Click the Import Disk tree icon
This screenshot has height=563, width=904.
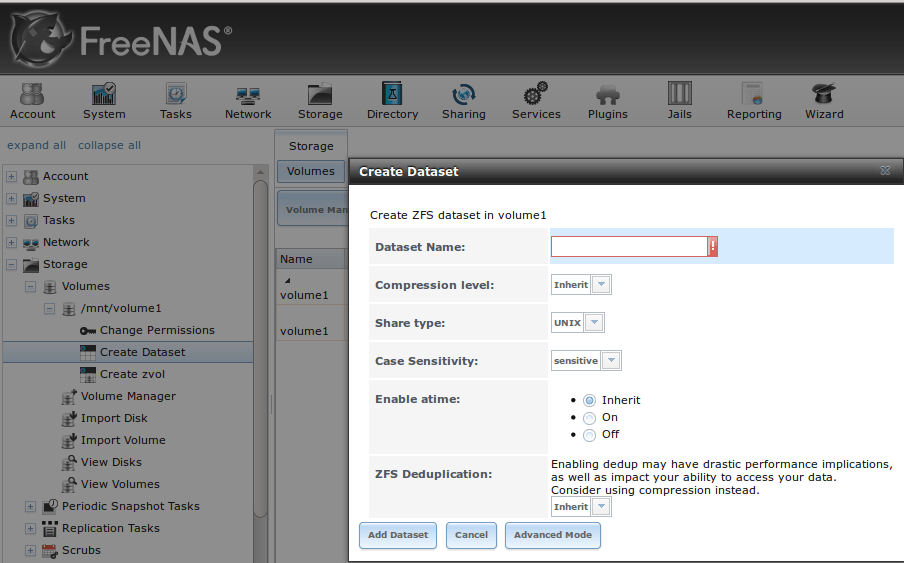(69, 418)
